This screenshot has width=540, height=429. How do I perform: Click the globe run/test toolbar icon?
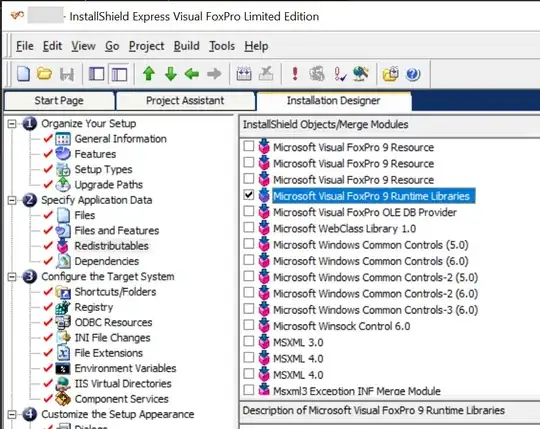(361, 73)
